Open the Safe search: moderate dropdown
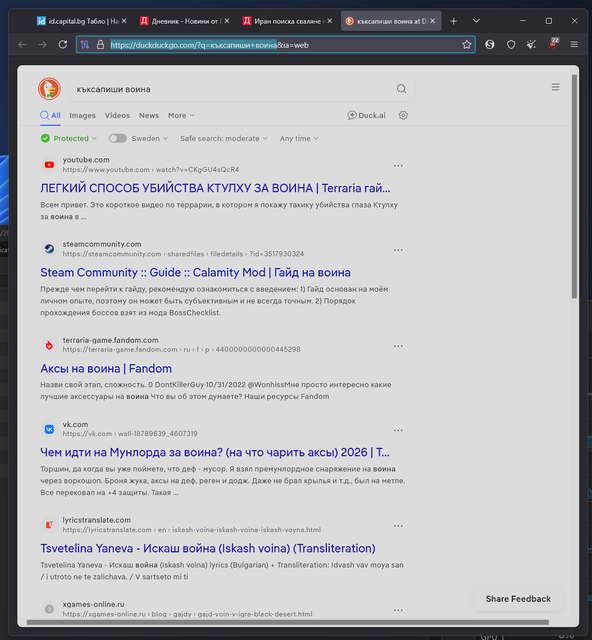Viewport: 592px width, 640px height. (x=224, y=138)
